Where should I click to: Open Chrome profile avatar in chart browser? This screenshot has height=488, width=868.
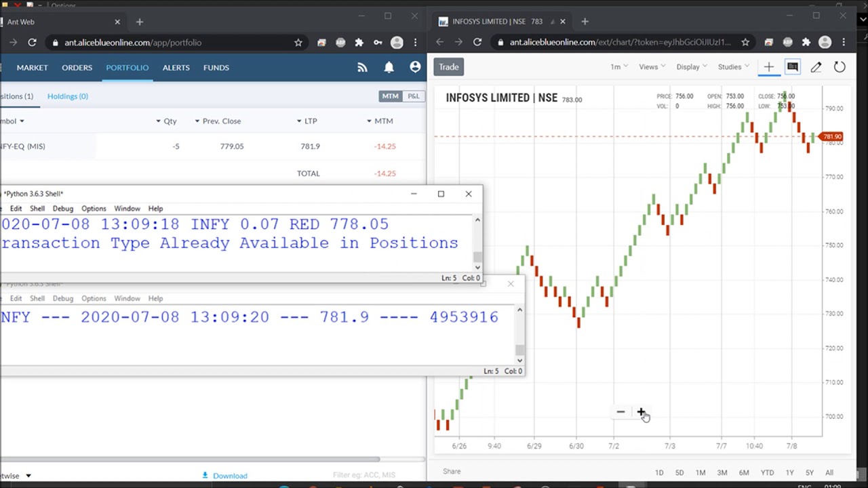[825, 42]
